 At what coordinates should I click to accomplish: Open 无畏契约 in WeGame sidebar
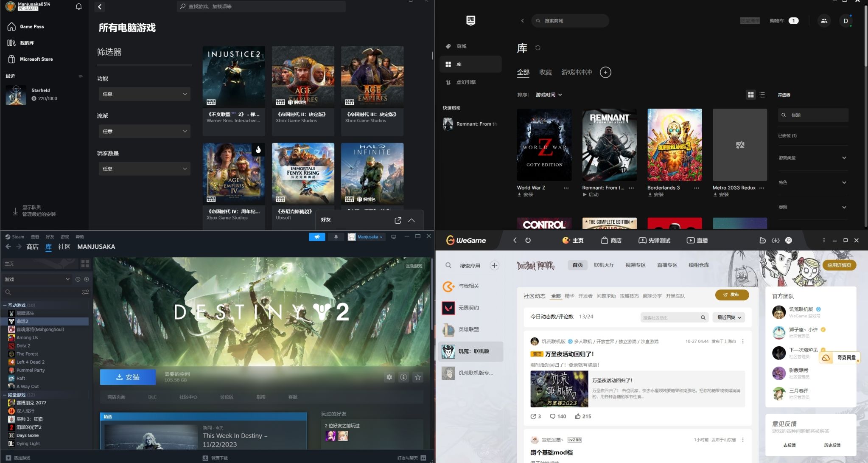[x=471, y=308]
